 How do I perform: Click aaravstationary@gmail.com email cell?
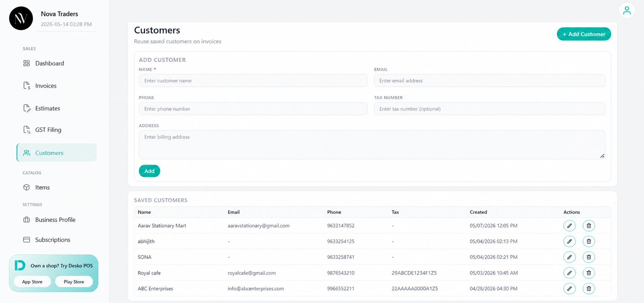[258, 225]
